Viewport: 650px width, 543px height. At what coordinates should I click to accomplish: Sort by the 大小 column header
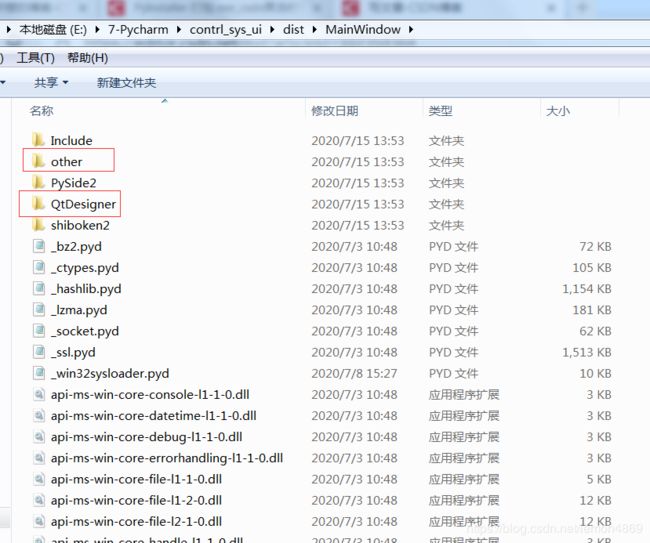point(558,111)
